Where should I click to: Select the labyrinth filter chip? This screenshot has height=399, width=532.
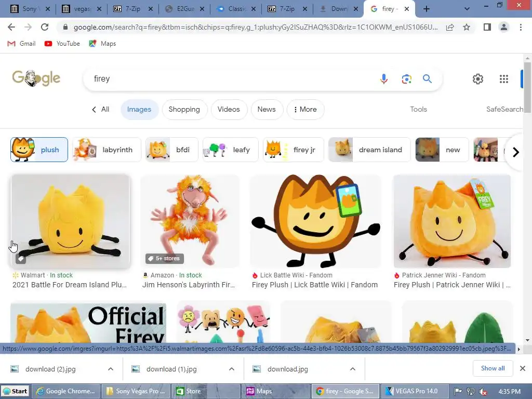point(107,150)
